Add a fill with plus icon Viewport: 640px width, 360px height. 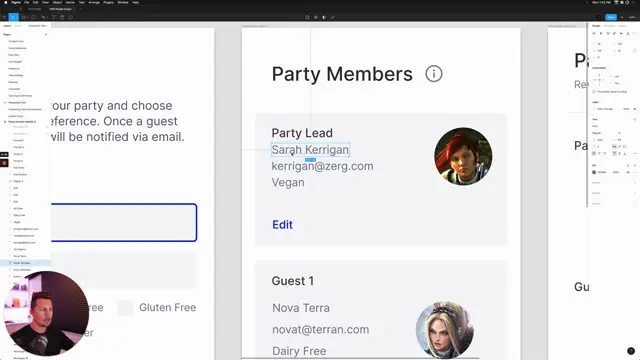click(635, 165)
